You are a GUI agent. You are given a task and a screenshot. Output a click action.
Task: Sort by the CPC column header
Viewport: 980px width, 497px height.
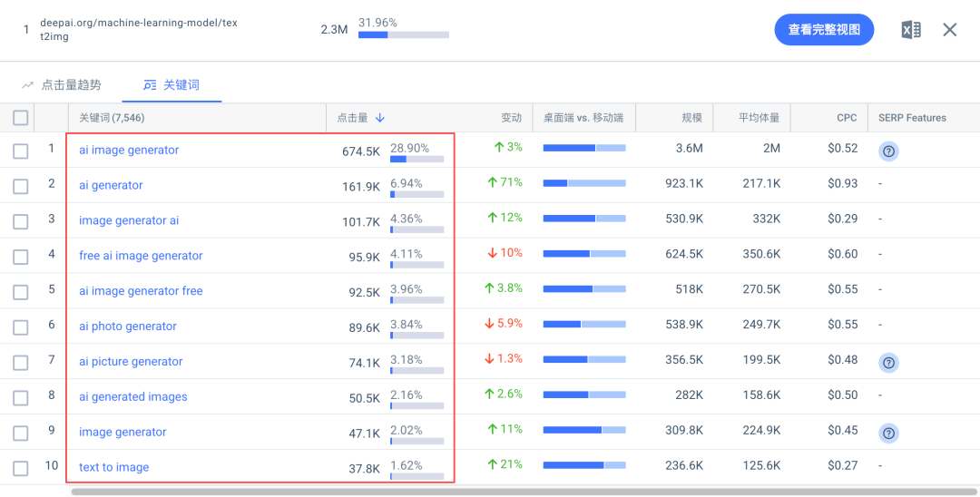(847, 117)
